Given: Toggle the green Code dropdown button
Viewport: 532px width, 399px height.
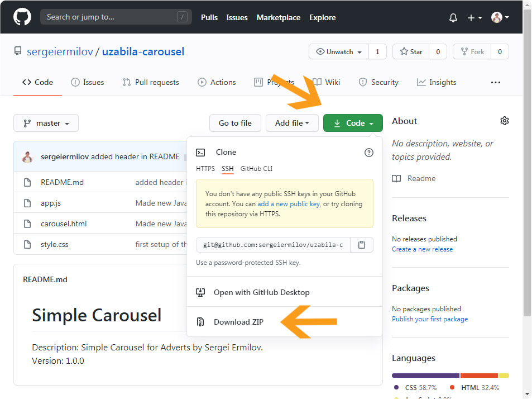Looking at the screenshot, I should pyautogui.click(x=353, y=123).
